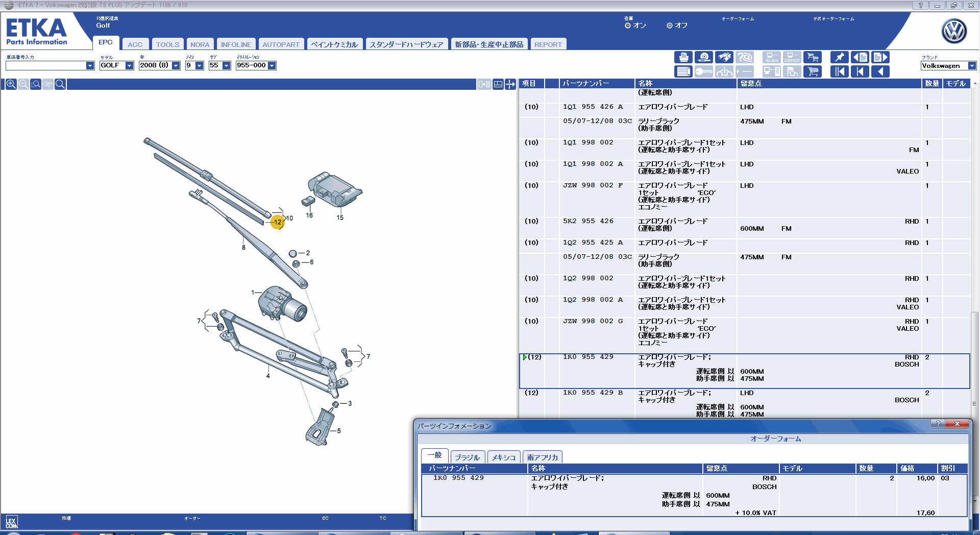This screenshot has height=535, width=980.
Task: Click the window layout icon beside crosshair
Action: point(498,84)
